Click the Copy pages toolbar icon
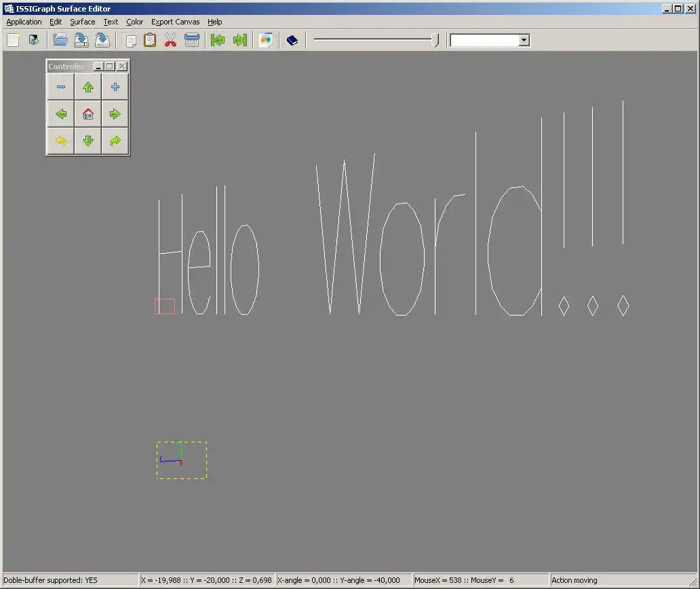 pos(130,41)
